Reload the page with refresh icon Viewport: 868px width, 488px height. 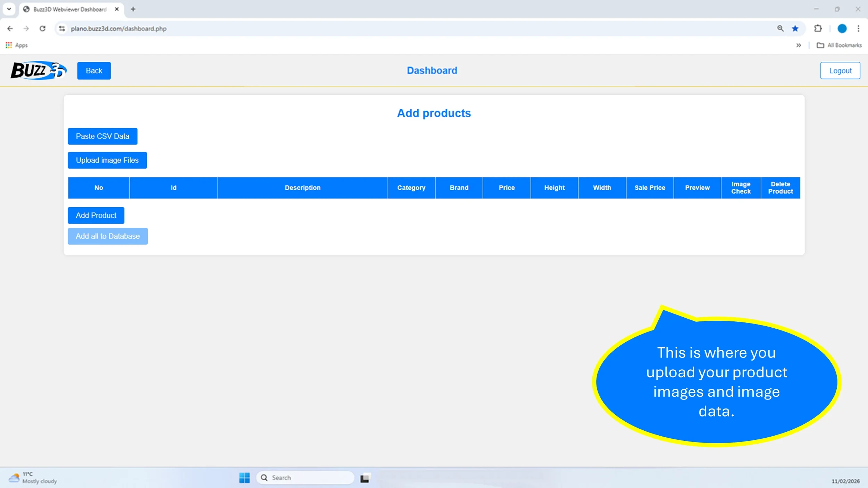[42, 28]
